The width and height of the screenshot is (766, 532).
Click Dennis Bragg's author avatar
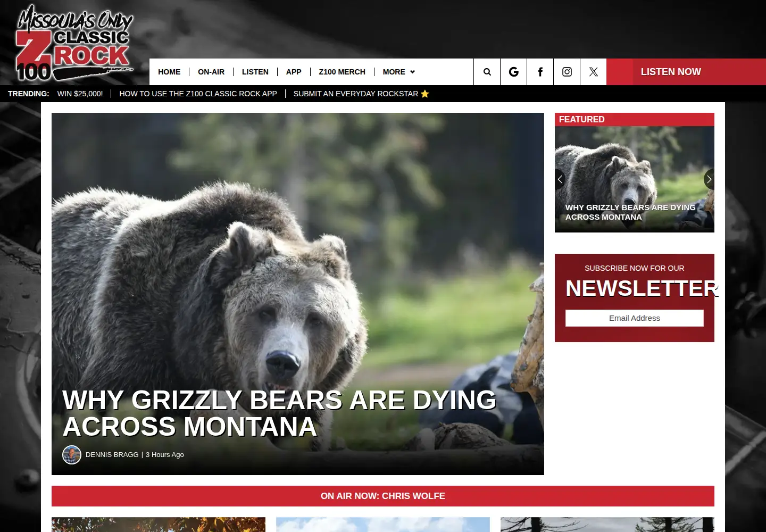point(72,455)
